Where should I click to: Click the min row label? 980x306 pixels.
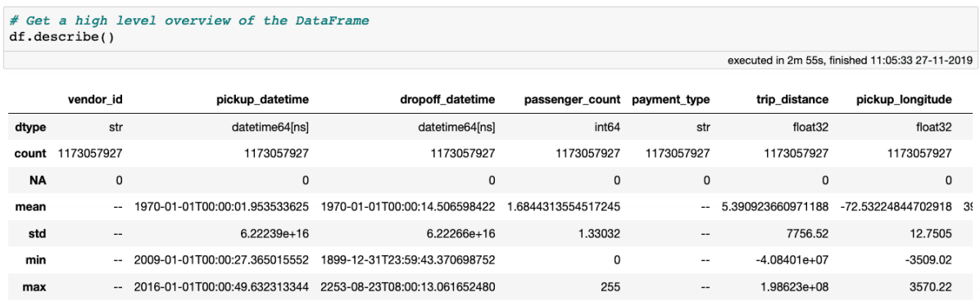37,262
